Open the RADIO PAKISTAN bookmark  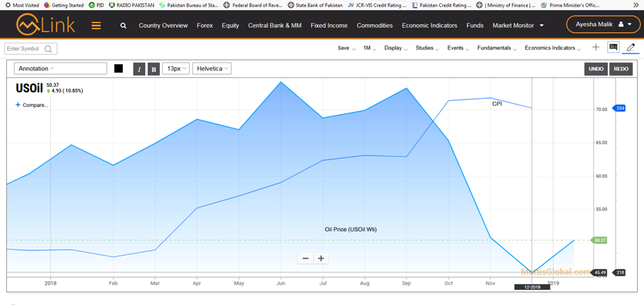click(132, 5)
